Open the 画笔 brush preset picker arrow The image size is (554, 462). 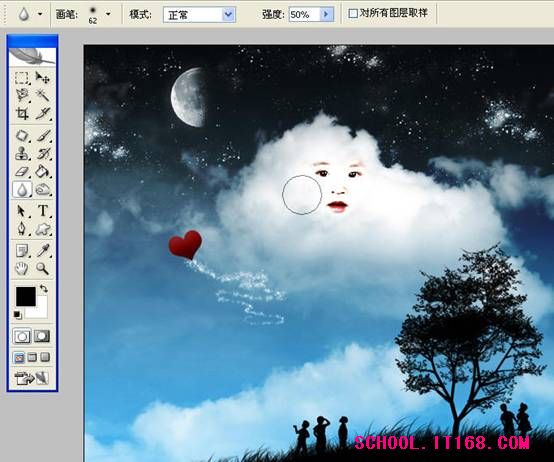108,14
